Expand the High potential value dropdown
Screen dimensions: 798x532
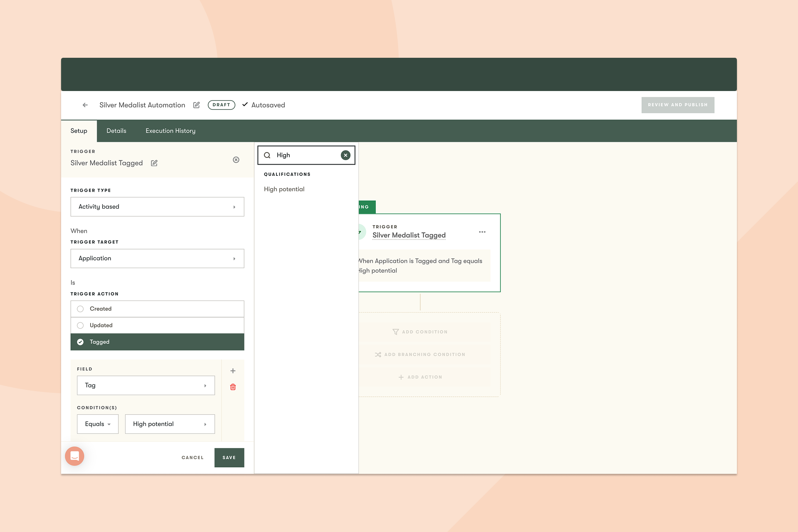point(170,424)
